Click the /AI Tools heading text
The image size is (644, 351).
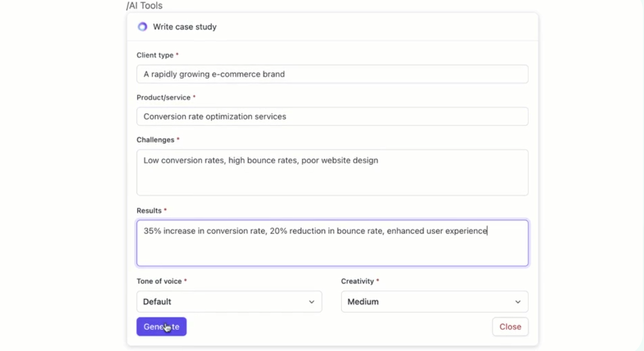[x=144, y=5]
